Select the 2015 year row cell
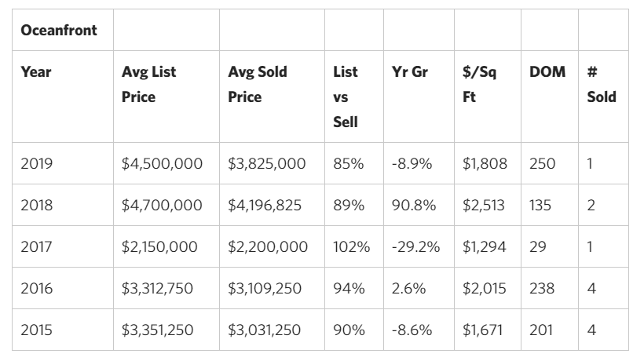 (x=37, y=330)
